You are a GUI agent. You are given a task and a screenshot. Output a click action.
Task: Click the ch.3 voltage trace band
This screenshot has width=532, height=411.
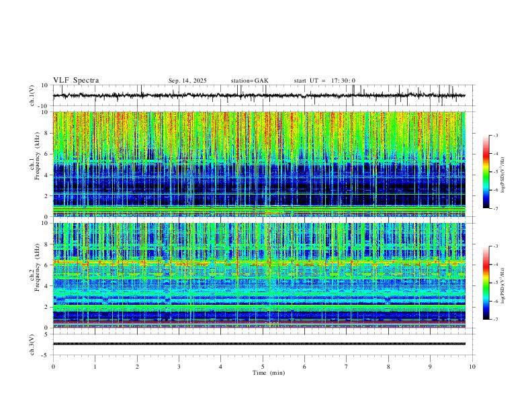coord(259,344)
